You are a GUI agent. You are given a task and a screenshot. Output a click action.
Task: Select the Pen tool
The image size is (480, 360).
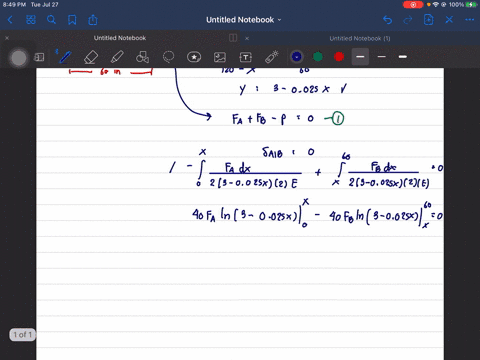(x=65, y=57)
